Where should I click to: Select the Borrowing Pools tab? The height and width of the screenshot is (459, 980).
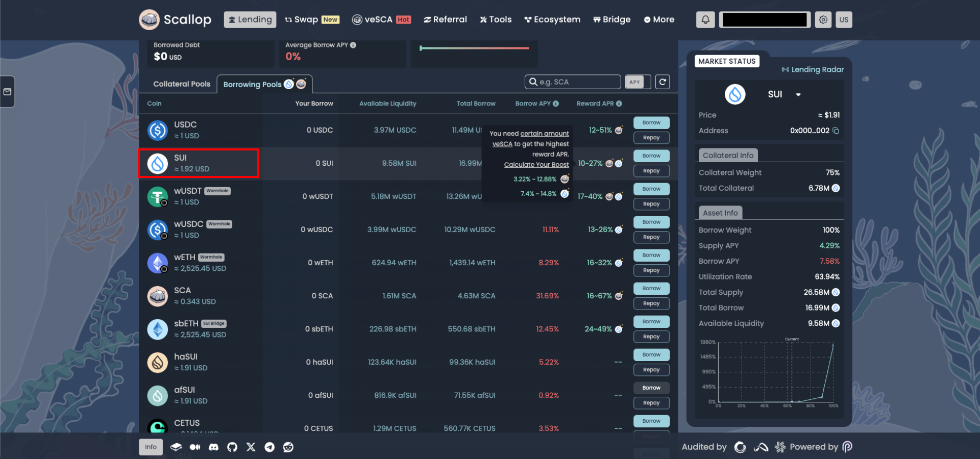[x=264, y=84]
